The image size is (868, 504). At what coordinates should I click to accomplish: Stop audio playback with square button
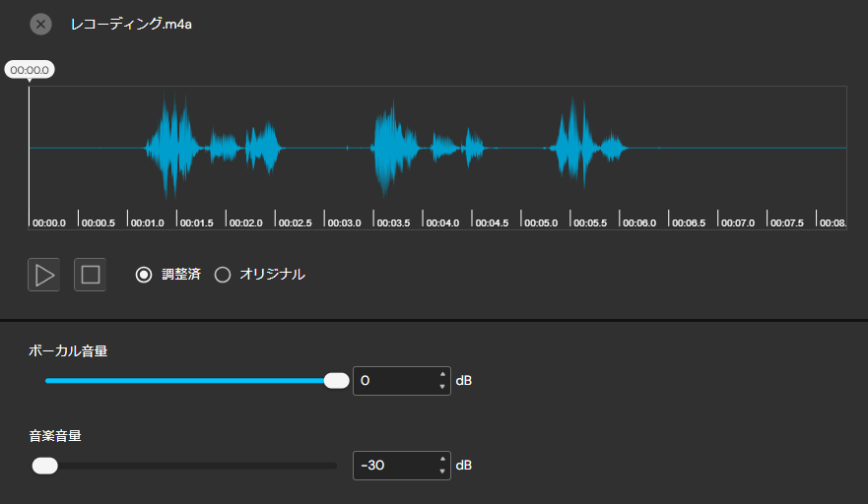[91, 275]
